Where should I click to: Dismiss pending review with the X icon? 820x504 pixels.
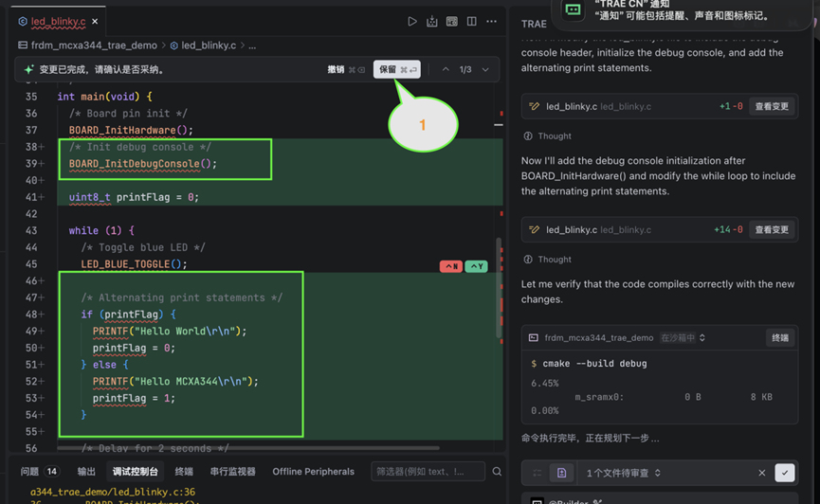[x=762, y=473]
